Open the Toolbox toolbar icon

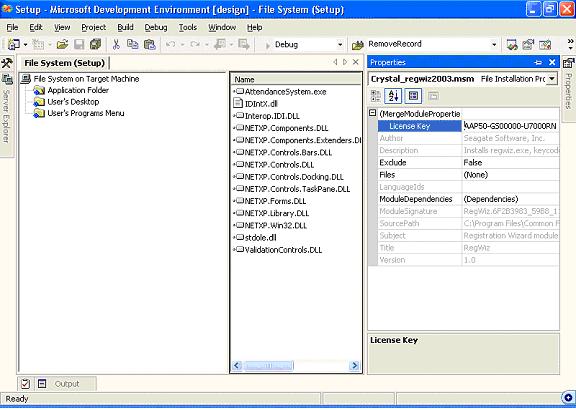tap(545, 44)
